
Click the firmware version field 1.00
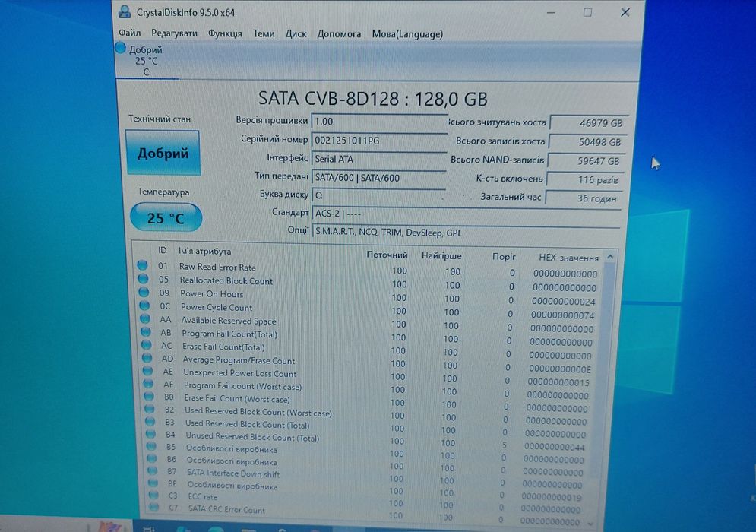pyautogui.click(x=379, y=122)
